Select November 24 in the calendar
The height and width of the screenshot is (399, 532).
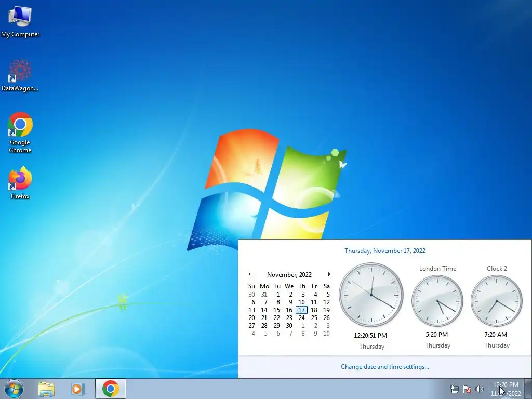(x=302, y=318)
